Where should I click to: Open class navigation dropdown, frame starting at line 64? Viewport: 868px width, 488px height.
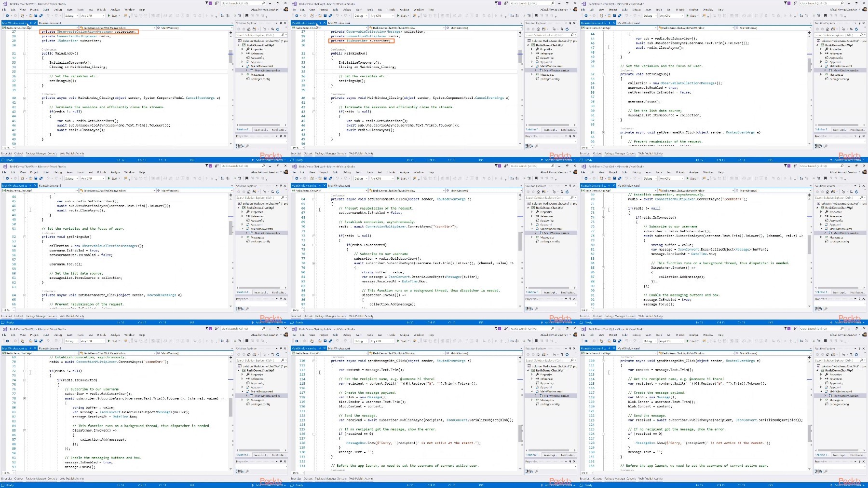(407, 191)
